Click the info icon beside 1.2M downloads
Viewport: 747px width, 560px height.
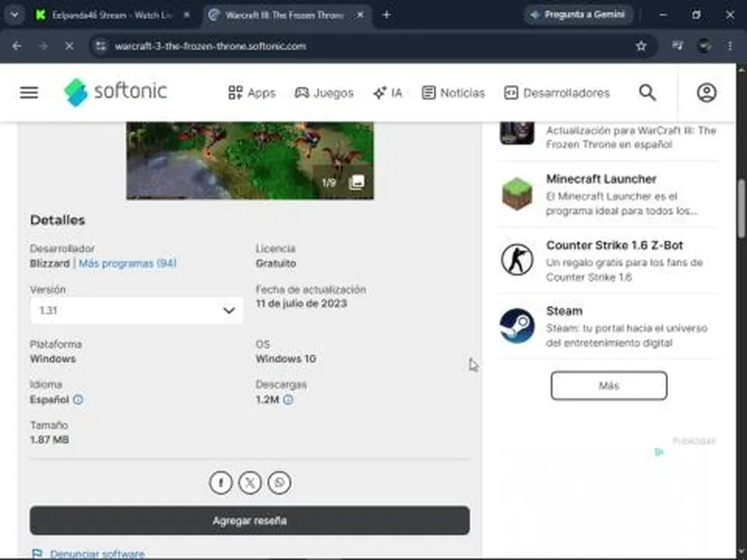click(x=288, y=400)
